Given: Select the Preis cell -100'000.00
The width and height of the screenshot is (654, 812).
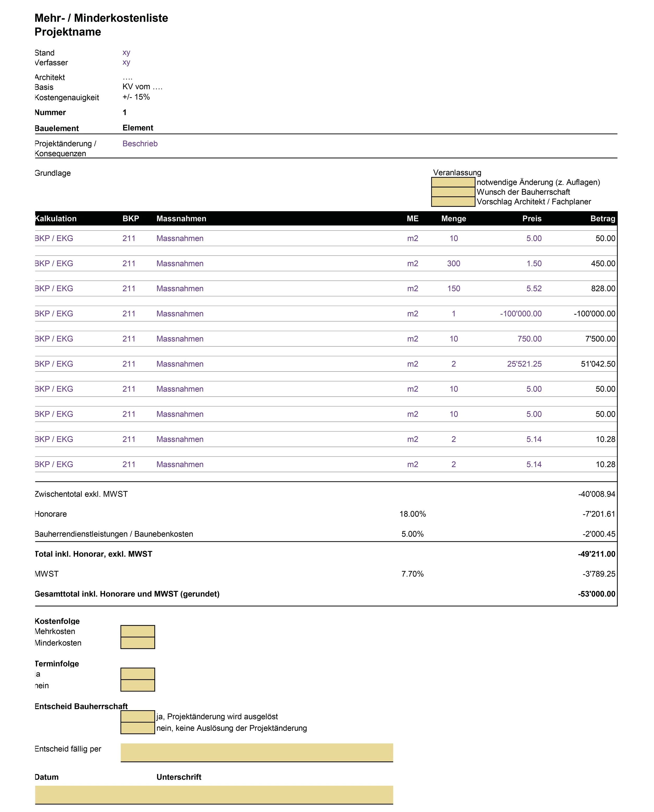Looking at the screenshot, I should (521, 314).
